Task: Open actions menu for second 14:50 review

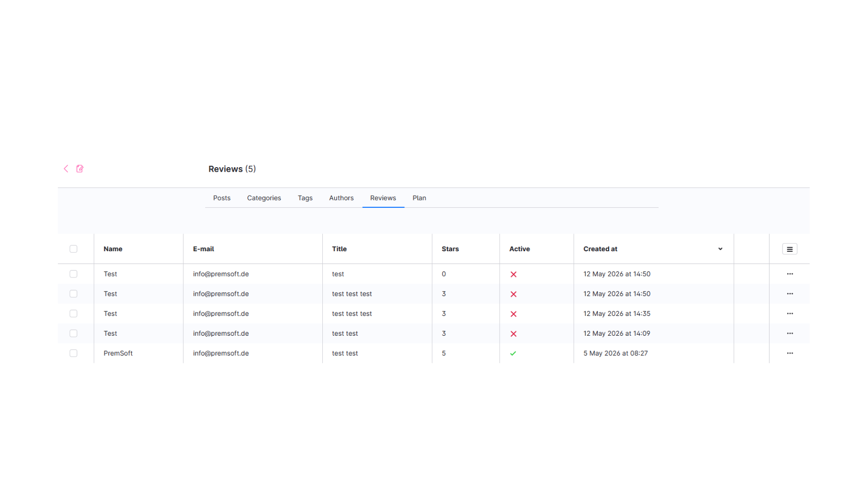Action: tap(790, 294)
